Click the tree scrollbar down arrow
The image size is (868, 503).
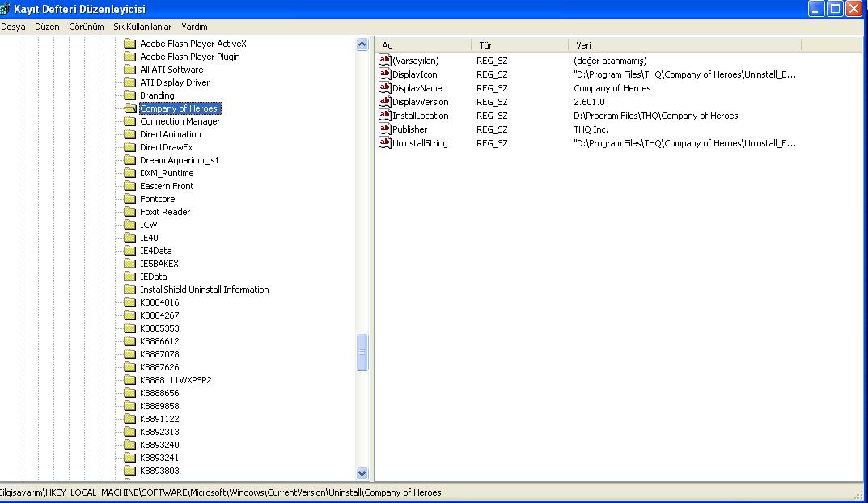[x=362, y=473]
